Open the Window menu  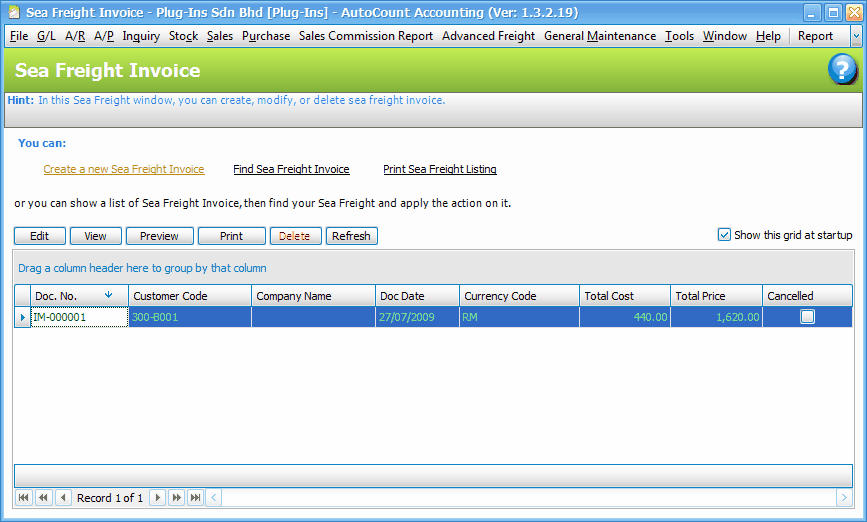[725, 36]
